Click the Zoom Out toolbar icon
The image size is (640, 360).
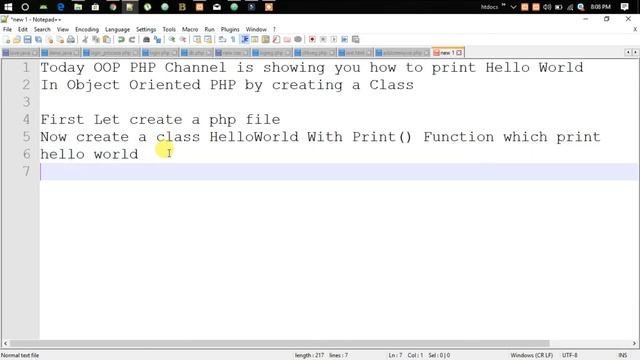point(183,40)
